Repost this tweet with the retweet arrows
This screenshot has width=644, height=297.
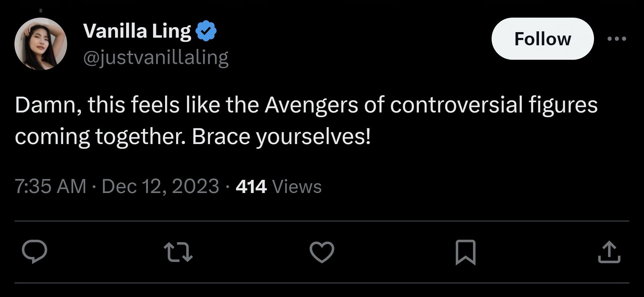pos(178,252)
